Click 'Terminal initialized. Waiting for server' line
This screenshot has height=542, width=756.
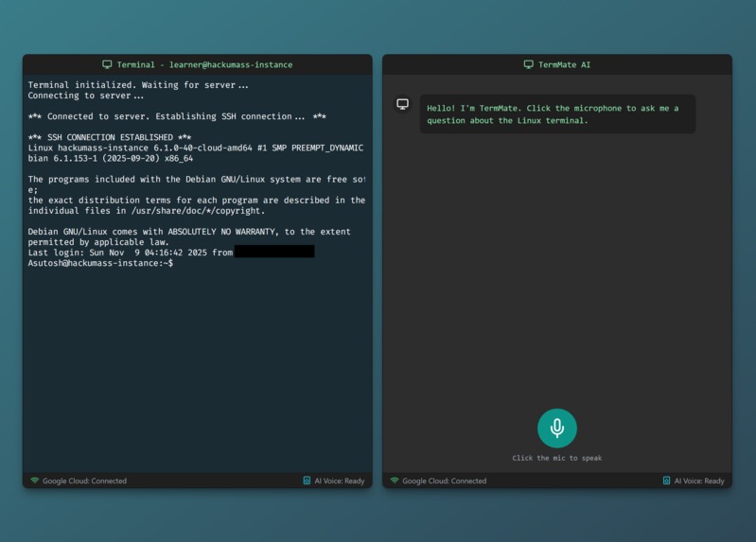[x=138, y=85]
